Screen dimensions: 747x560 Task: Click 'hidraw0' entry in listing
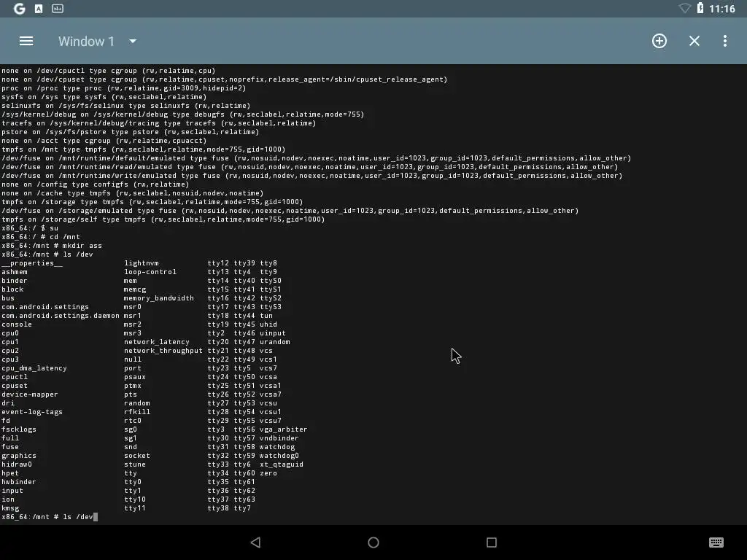pyautogui.click(x=17, y=464)
